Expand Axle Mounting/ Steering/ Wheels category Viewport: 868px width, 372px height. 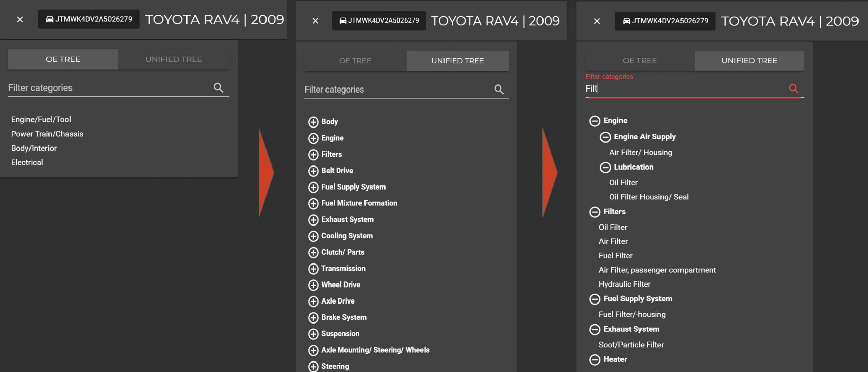pos(313,350)
